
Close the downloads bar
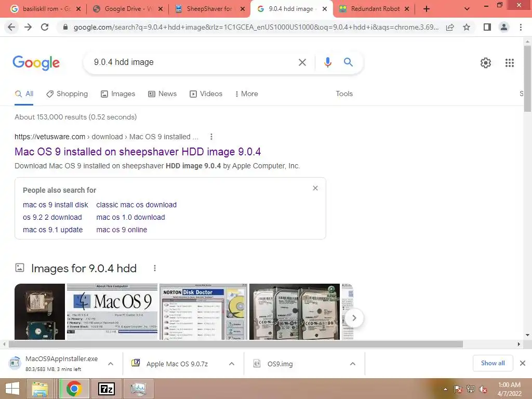coord(523,363)
